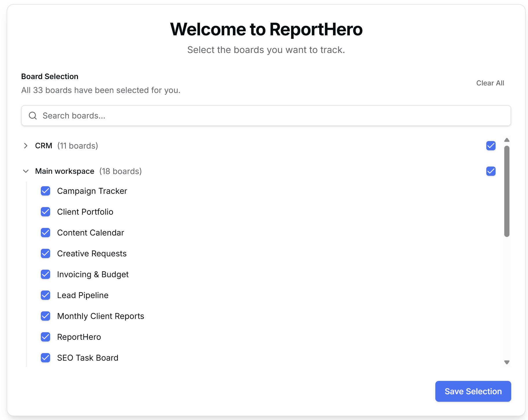Uncheck the Creative Requests board
The width and height of the screenshot is (528, 420).
click(45, 253)
